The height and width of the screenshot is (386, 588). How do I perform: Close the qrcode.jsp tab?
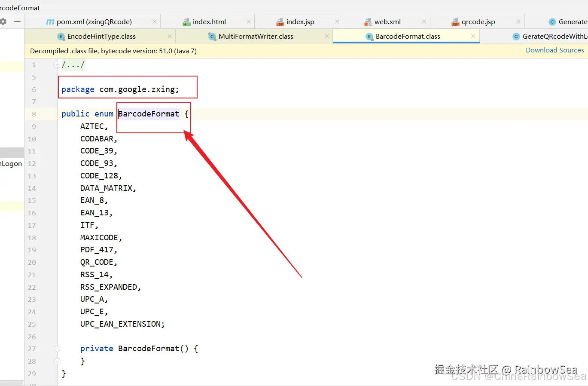tap(518, 21)
